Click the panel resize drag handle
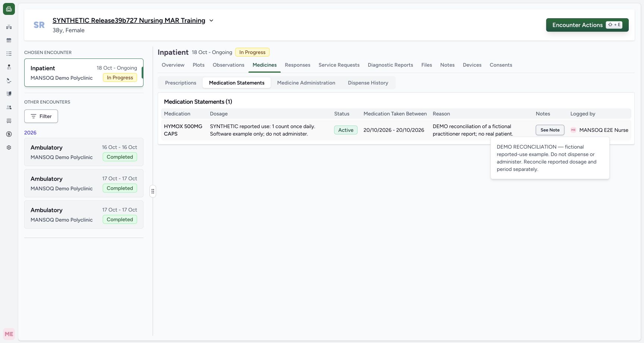The image size is (644, 343). click(153, 191)
